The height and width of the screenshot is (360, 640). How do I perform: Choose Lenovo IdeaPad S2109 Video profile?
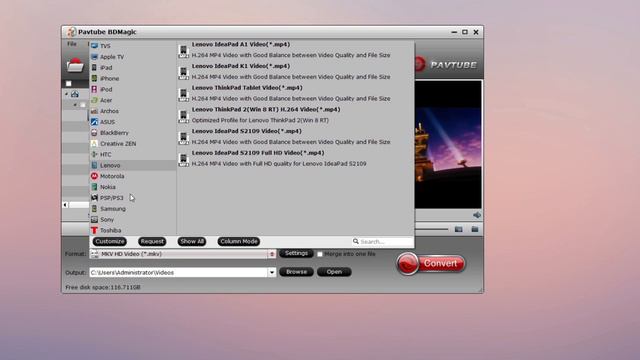click(x=296, y=136)
